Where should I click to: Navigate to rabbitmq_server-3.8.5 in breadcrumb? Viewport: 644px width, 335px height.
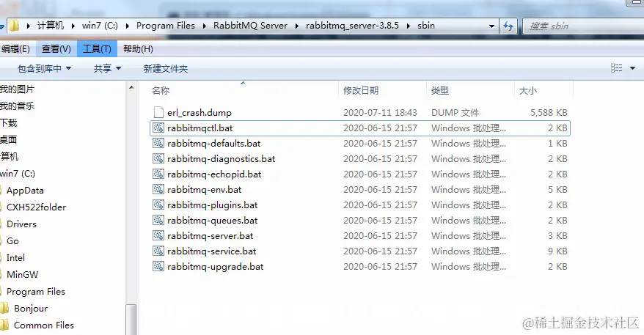pyautogui.click(x=352, y=26)
